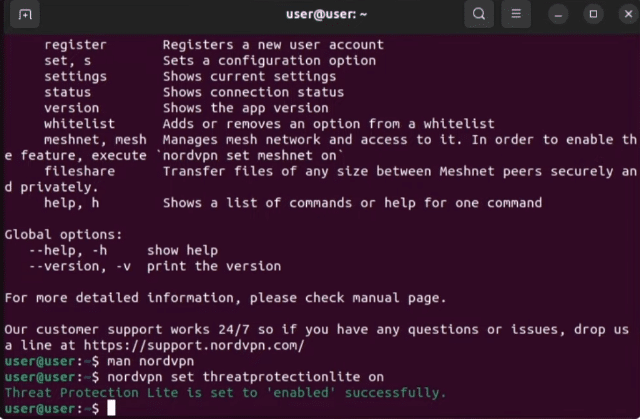Open the https://support.nordvpn.com/ link
Screen dimensions: 640x419
pos(194,345)
